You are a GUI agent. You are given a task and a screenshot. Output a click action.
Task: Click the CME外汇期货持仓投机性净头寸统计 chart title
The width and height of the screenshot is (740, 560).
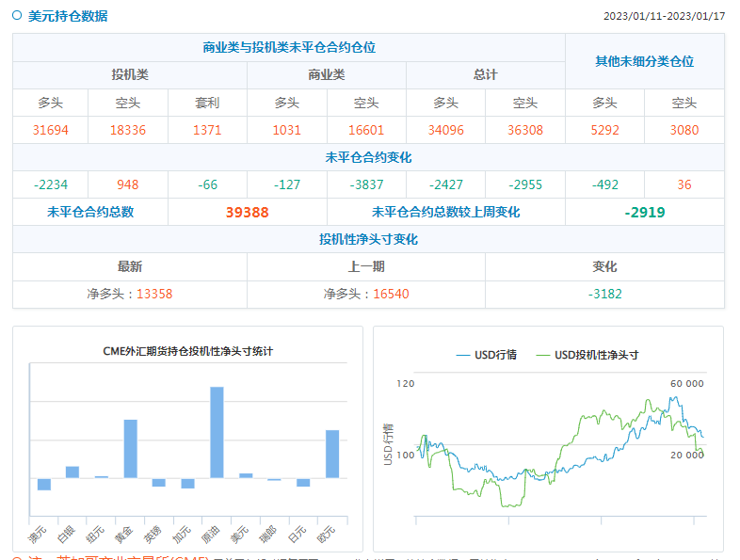[x=188, y=351]
